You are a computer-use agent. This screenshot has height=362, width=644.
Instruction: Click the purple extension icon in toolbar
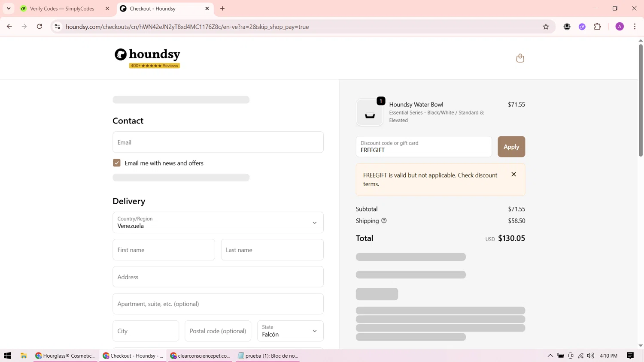(582, 27)
